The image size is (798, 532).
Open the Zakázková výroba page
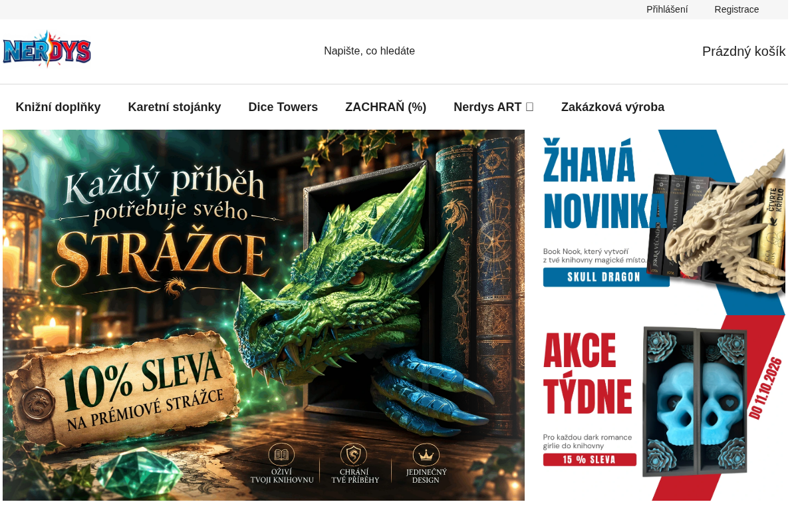tap(612, 107)
